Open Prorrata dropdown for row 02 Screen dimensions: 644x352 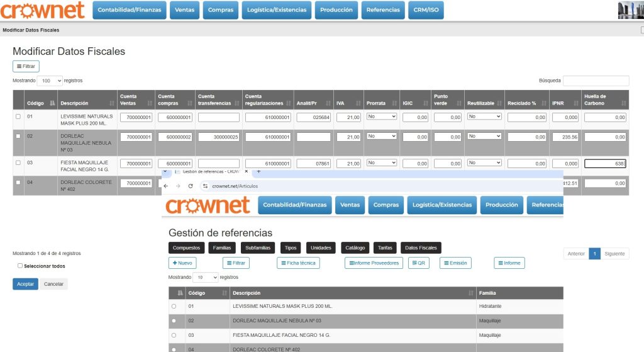click(382, 136)
